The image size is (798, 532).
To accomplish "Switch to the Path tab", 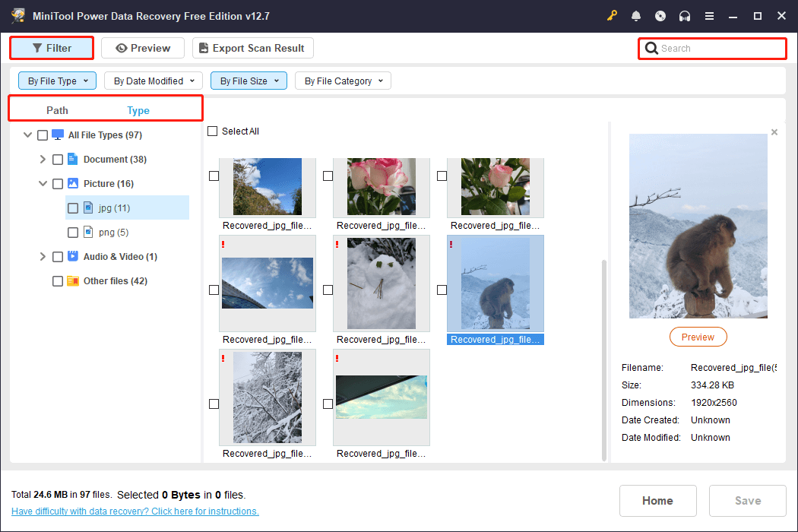I will (x=57, y=110).
